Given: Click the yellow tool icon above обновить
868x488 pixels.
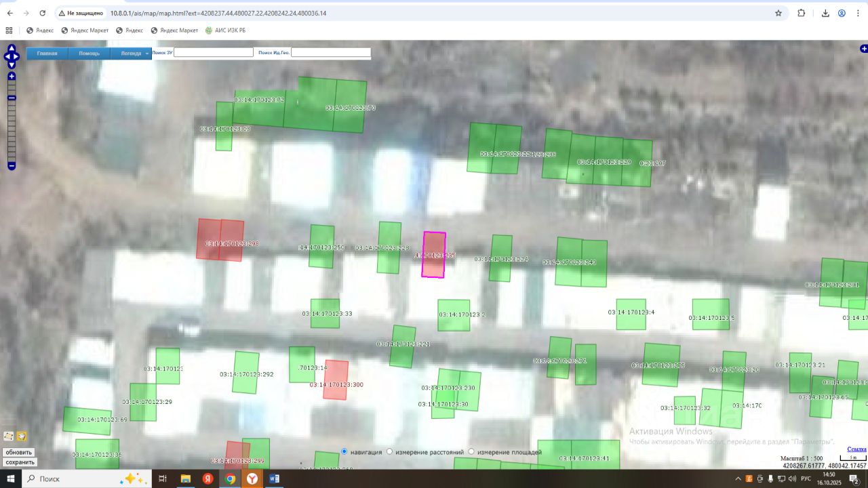Looking at the screenshot, I should [22, 436].
